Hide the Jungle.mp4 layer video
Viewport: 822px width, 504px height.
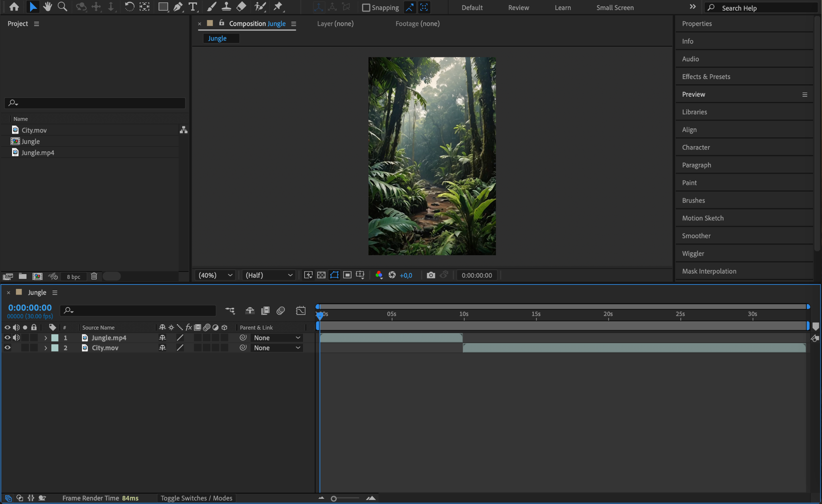click(7, 338)
